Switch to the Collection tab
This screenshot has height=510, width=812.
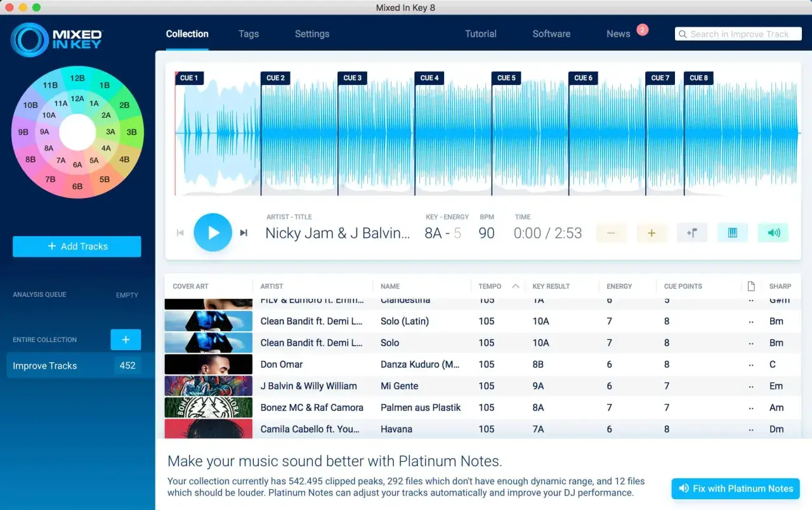pyautogui.click(x=187, y=34)
